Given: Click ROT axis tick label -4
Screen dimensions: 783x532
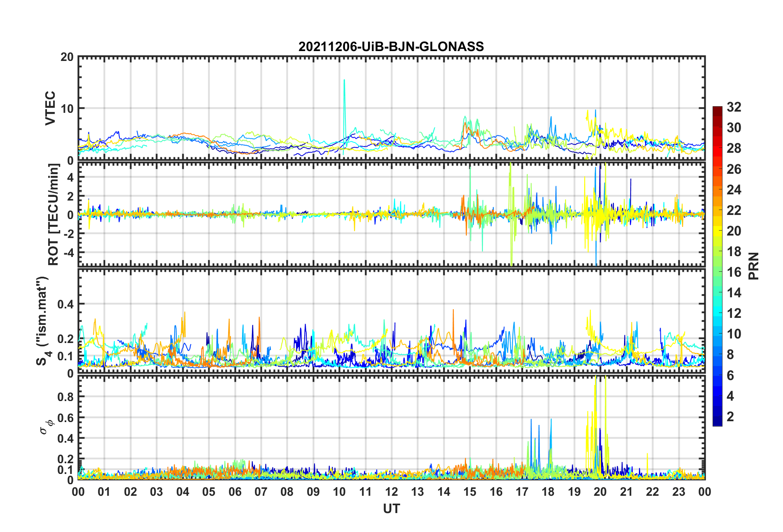Looking at the screenshot, I should click(x=68, y=252).
